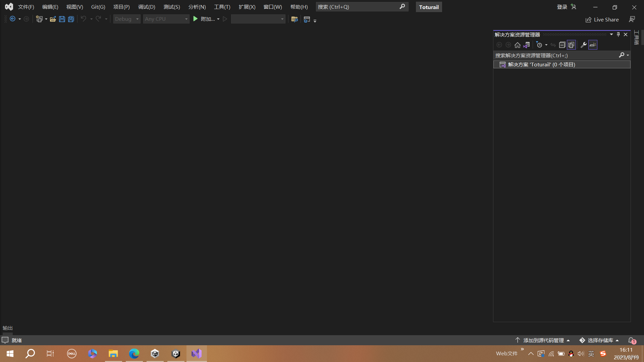
Task: Open Properties wrench icon in Solution Explorer
Action: (584, 45)
